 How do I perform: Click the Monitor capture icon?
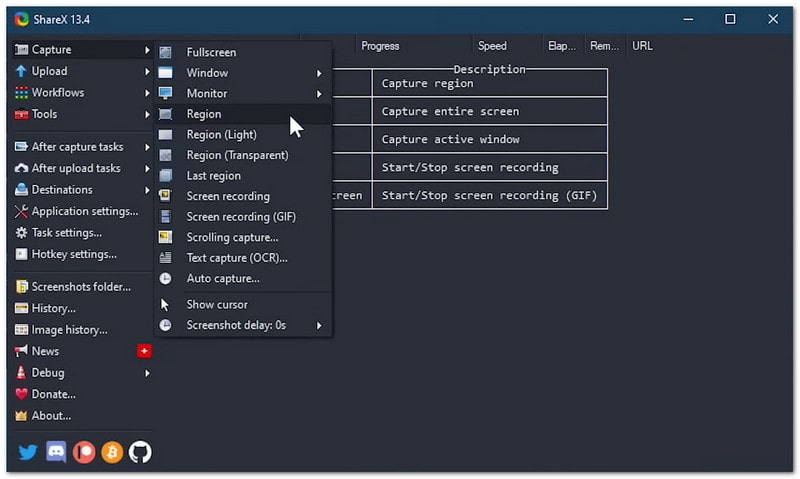coord(165,93)
